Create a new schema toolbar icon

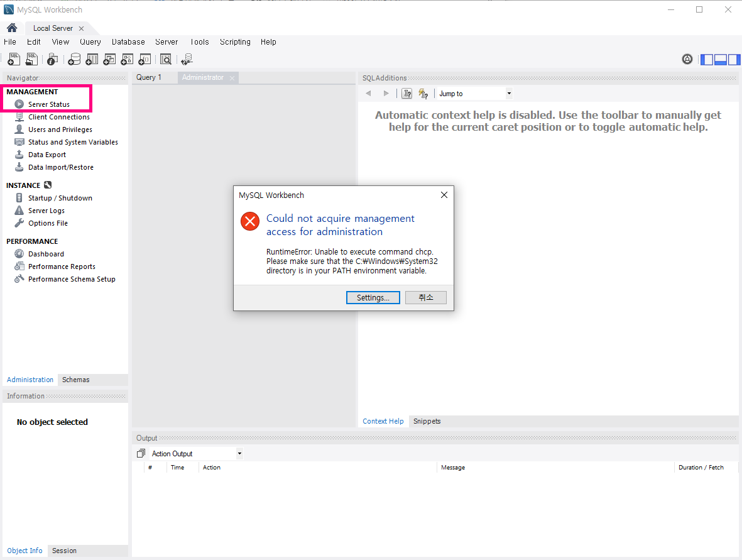(74, 59)
